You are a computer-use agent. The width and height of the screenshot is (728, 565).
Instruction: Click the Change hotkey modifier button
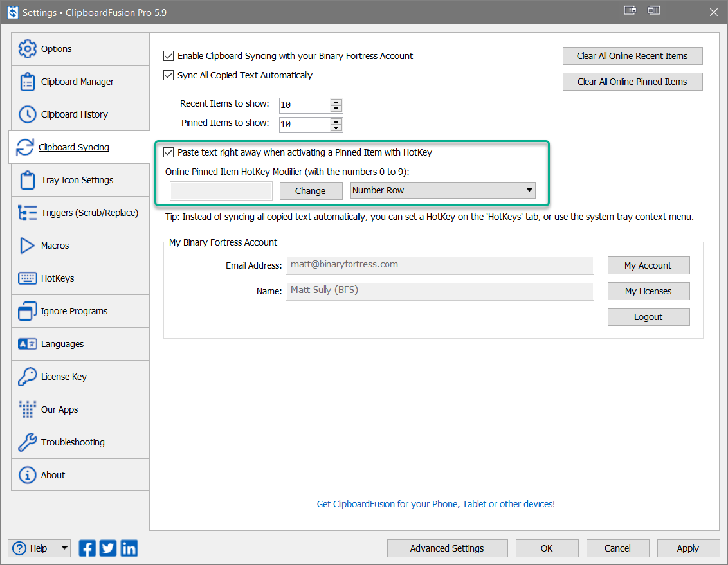pos(311,191)
